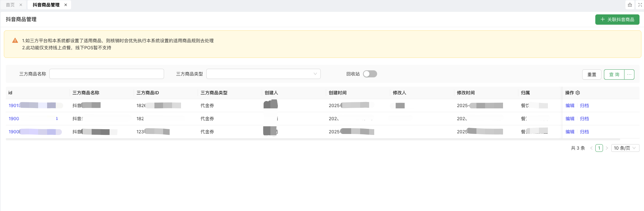Click 归档 in the first table row
This screenshot has width=644, height=211.
(584, 105)
